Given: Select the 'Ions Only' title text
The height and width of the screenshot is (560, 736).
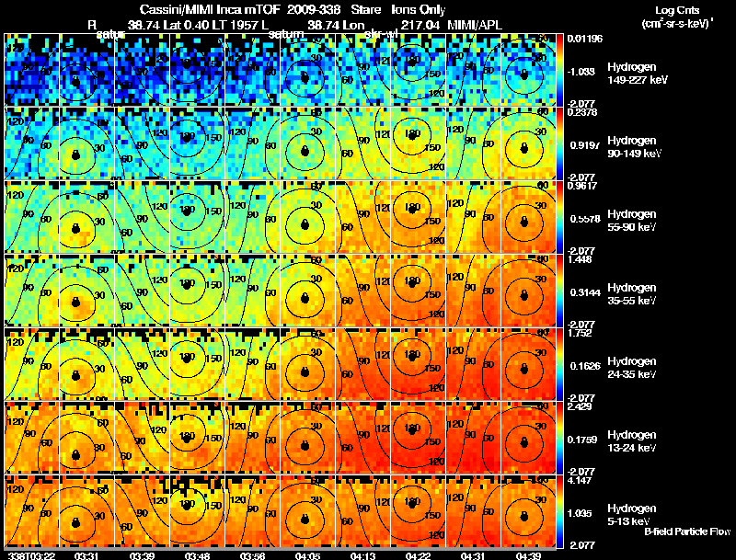Looking at the screenshot, I should coord(419,9).
